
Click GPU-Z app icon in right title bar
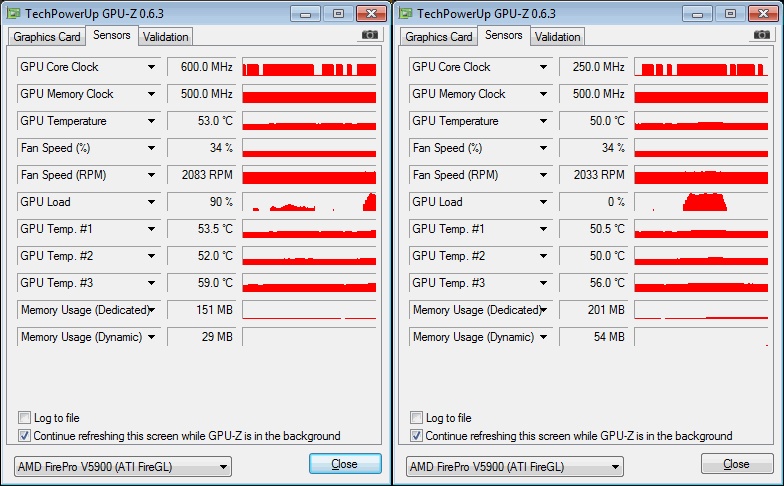[406, 14]
